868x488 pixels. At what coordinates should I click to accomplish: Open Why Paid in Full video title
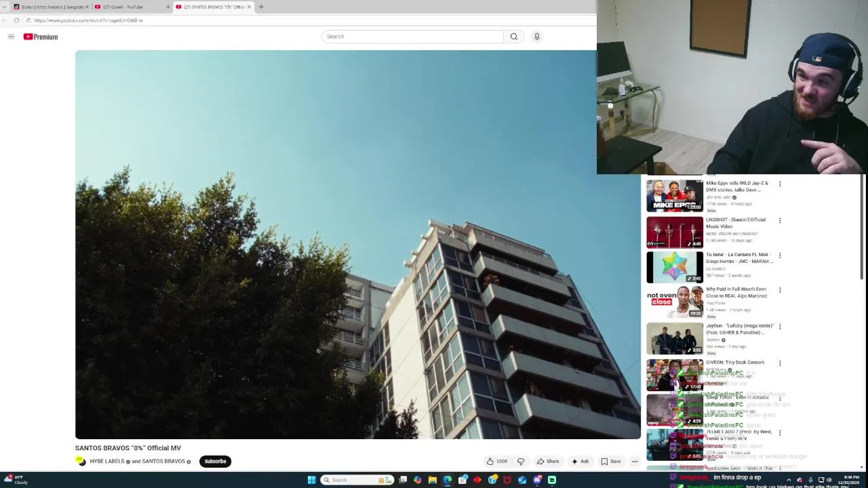coord(736,293)
